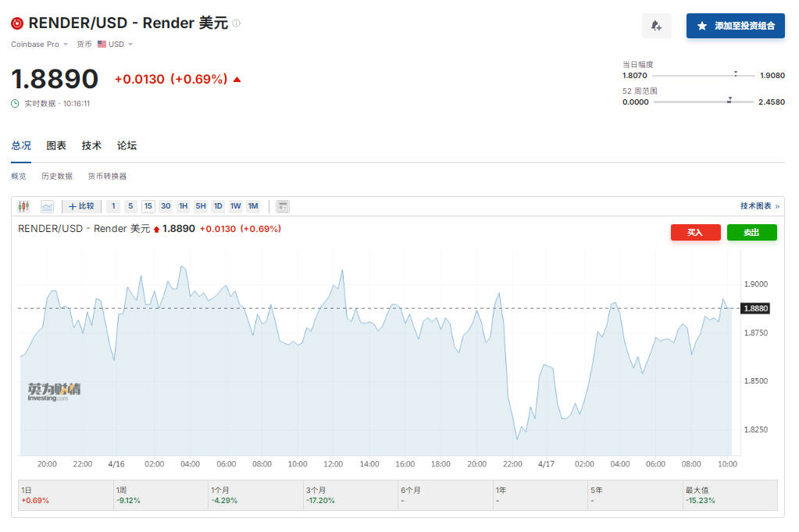Click the 当日幅度 range slider marker

[x=735, y=74]
